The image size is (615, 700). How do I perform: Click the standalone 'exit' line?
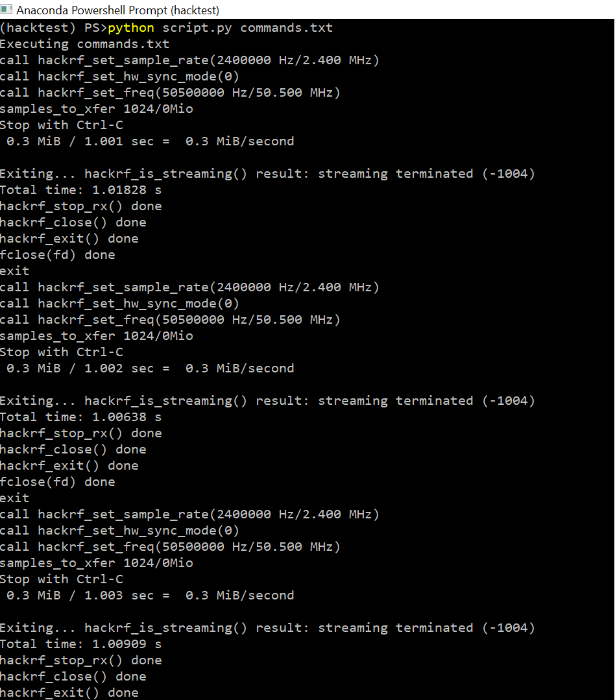(14, 271)
